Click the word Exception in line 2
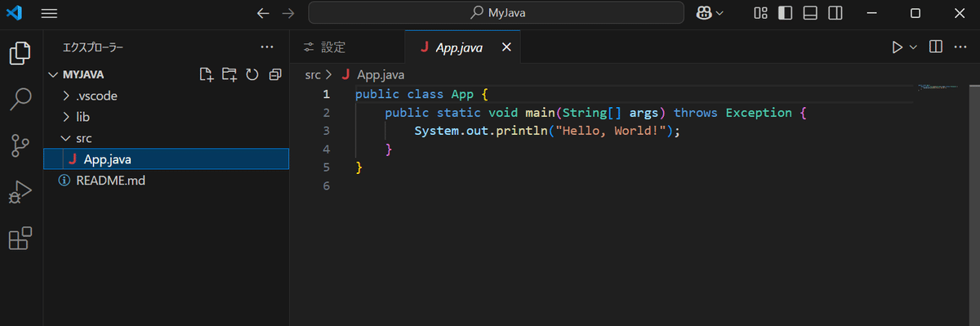Viewport: 980px width, 326px height. [759, 113]
